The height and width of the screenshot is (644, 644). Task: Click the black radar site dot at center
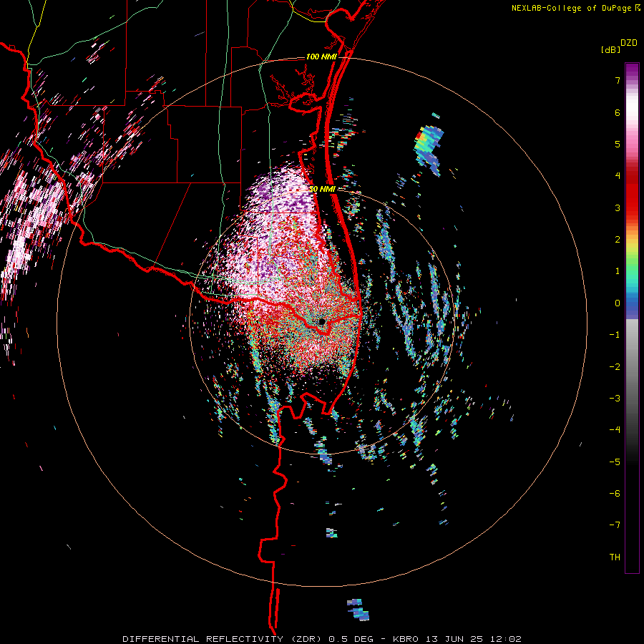coord(322,321)
